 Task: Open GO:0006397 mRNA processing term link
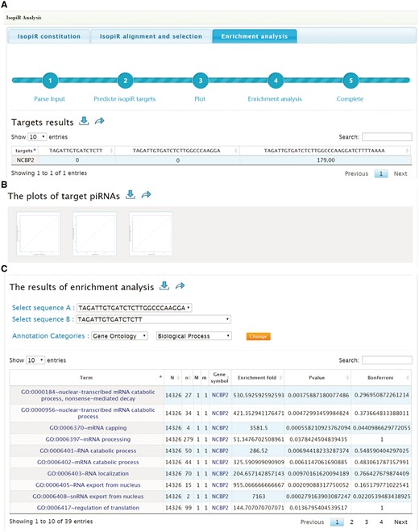pyautogui.click(x=88, y=439)
